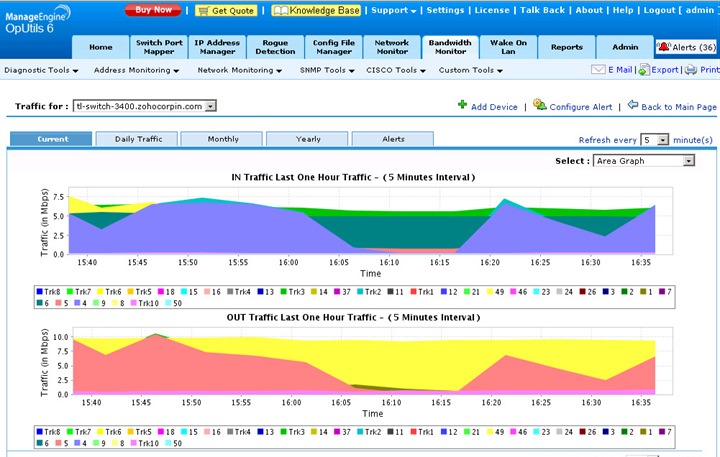Click the E Mail envelope icon

[598, 70]
